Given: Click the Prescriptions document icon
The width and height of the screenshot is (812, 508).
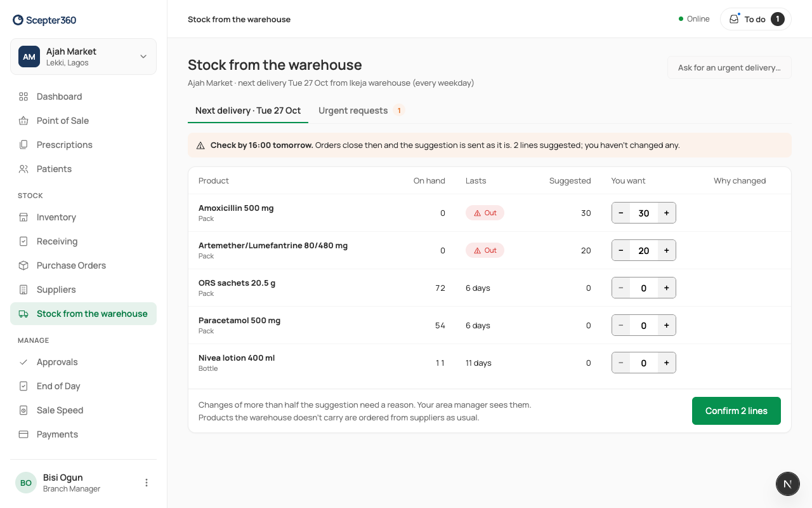Looking at the screenshot, I should 23,145.
